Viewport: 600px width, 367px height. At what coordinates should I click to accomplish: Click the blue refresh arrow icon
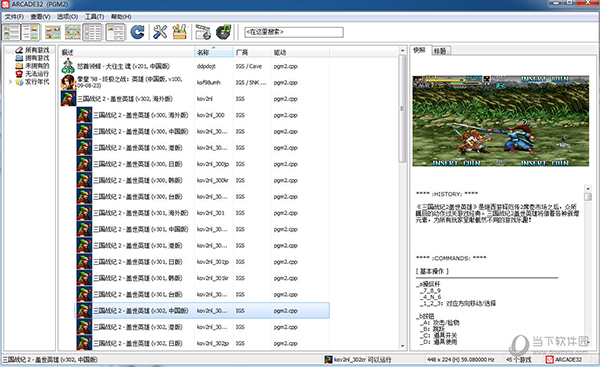pos(137,32)
